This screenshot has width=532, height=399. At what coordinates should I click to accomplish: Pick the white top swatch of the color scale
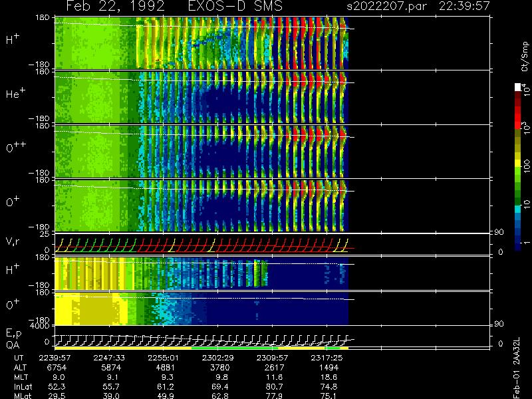pyautogui.click(x=518, y=87)
